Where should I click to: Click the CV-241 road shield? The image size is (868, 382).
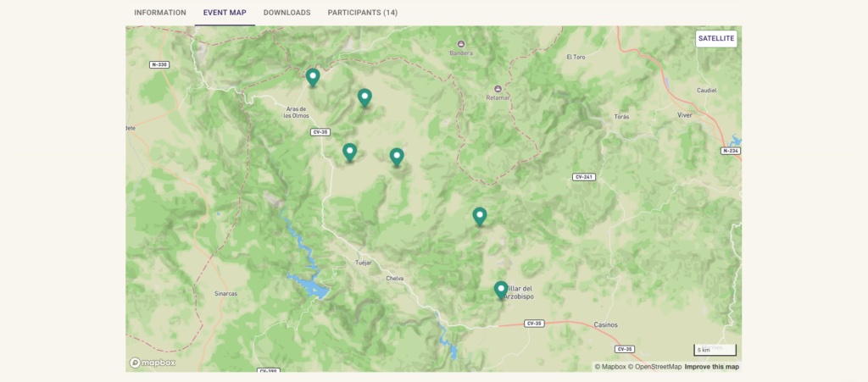coord(584,177)
